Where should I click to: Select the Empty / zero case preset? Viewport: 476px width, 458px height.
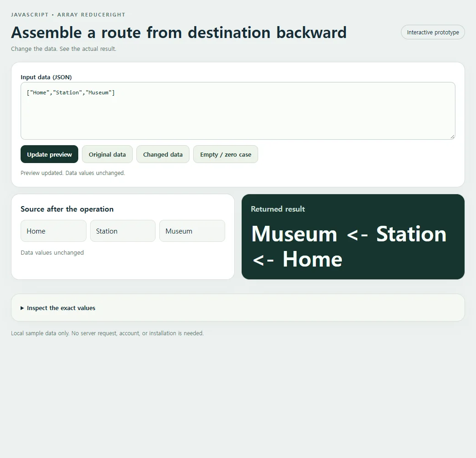pyautogui.click(x=226, y=154)
